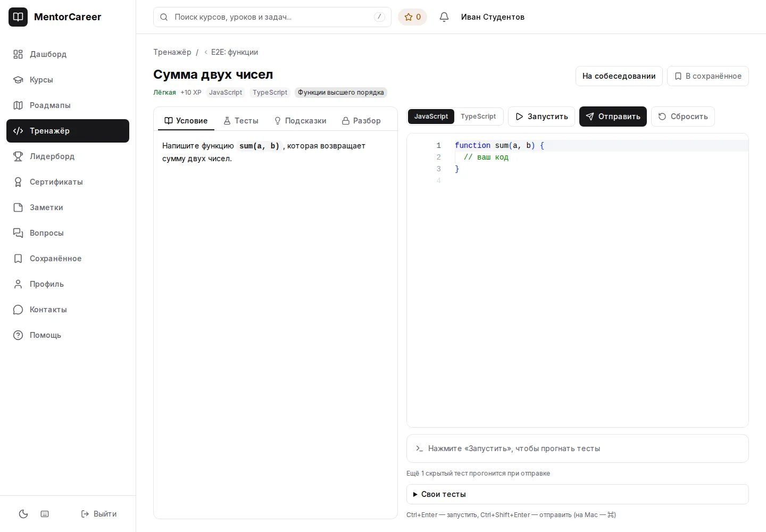Open user menu Иван Студентов
This screenshot has width=766, height=532.
coord(493,17)
